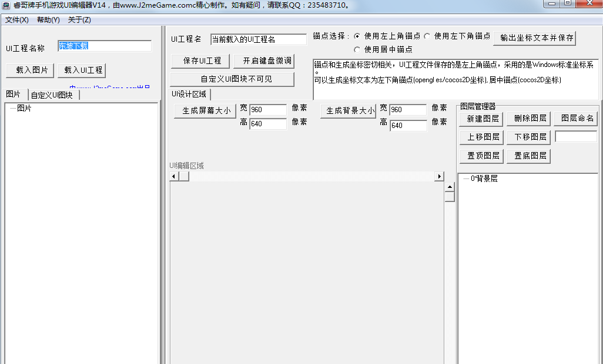Click 图层命名 button

click(x=576, y=119)
